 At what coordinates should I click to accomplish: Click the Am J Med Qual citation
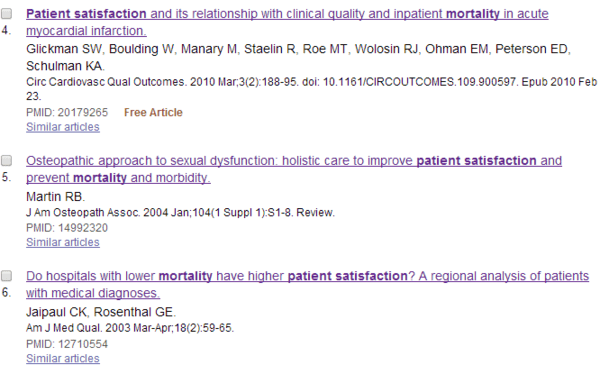(130, 328)
